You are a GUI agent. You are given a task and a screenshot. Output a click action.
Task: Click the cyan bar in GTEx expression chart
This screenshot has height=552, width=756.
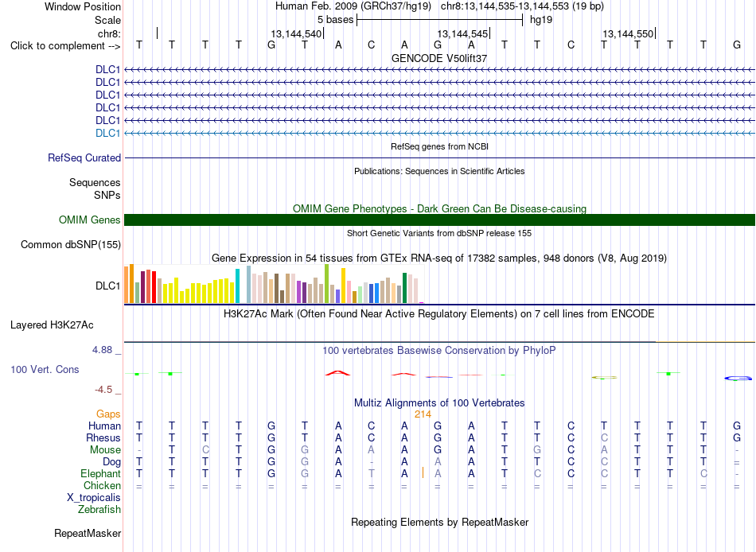(x=237, y=286)
